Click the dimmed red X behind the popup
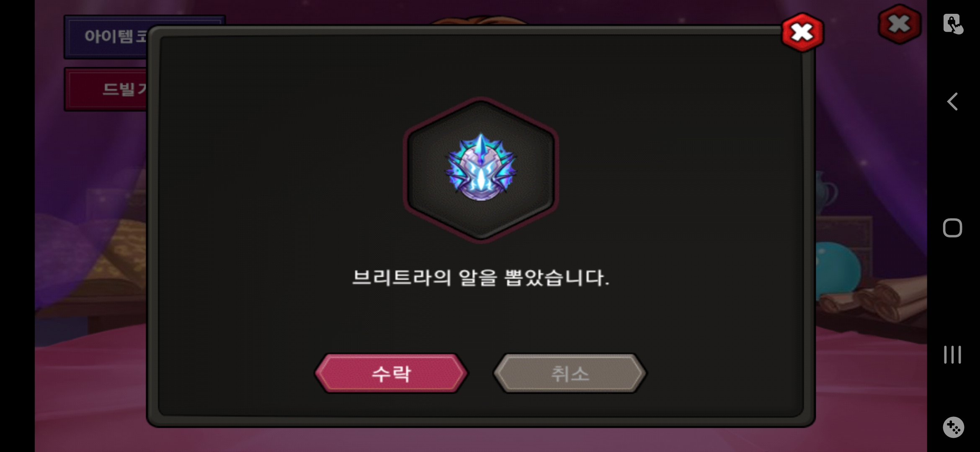The image size is (980, 452). [x=899, y=24]
